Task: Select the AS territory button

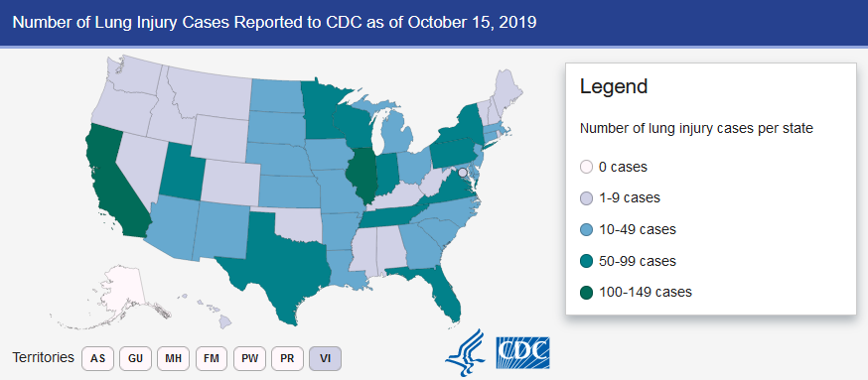Action: [98, 358]
